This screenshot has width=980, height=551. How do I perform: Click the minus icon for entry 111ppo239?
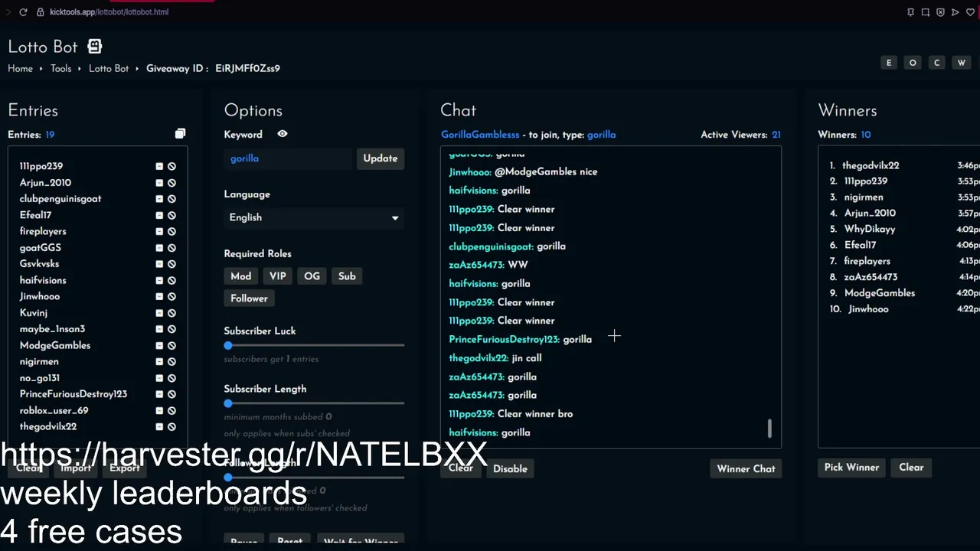[159, 166]
